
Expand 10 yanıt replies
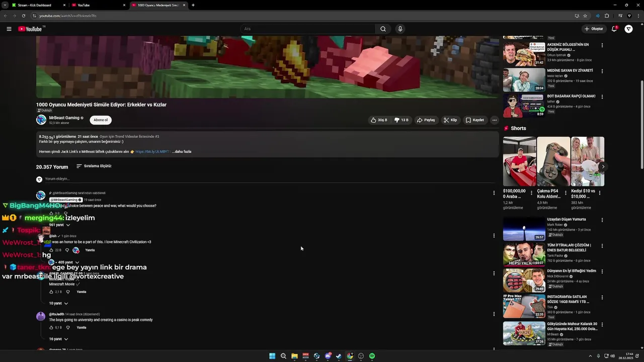tap(58, 303)
